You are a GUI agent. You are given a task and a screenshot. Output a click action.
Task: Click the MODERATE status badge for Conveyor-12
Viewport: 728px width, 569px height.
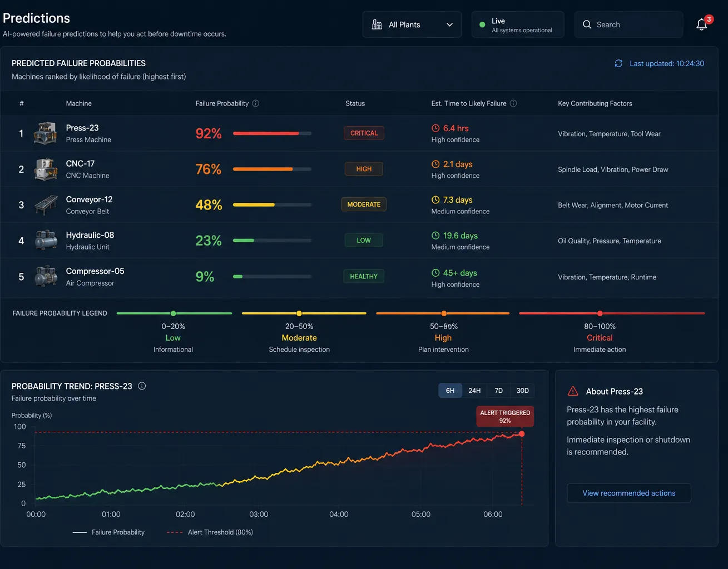click(x=364, y=204)
